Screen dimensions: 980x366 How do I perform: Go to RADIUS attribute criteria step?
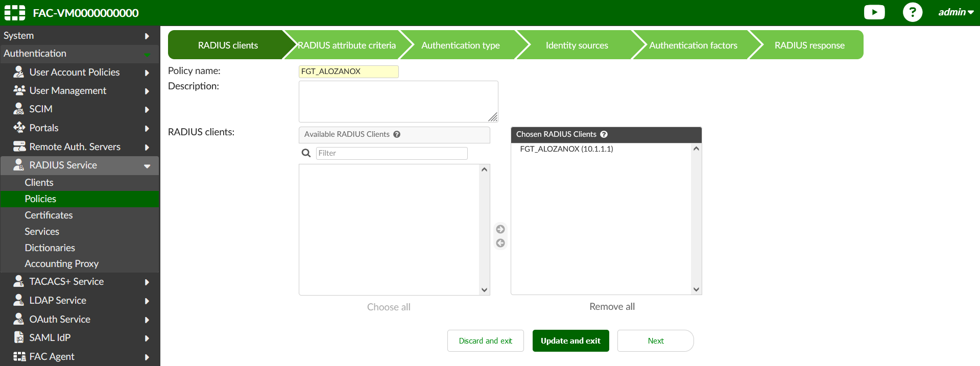click(x=347, y=45)
